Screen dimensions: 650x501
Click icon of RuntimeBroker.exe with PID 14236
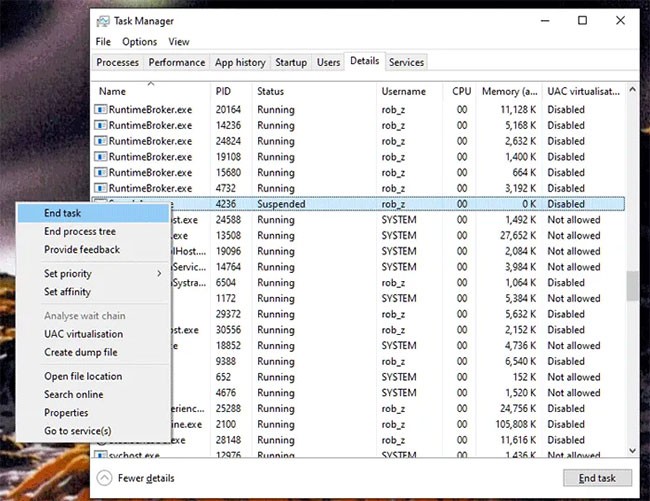tap(100, 126)
